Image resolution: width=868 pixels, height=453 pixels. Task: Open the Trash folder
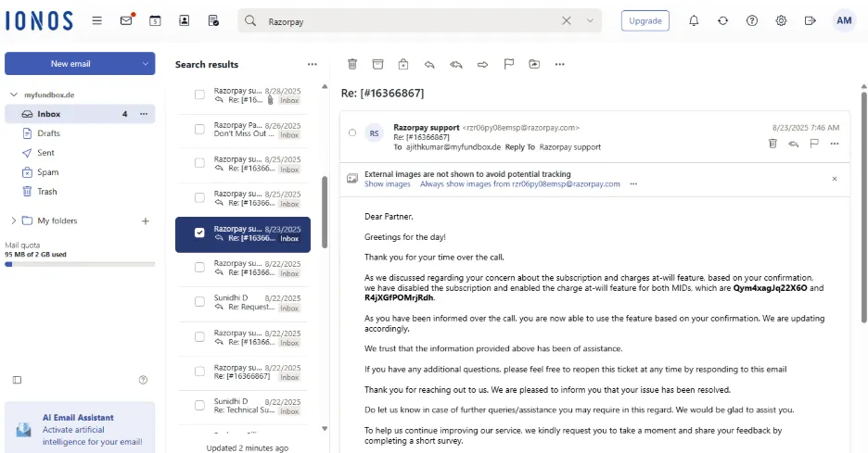point(47,192)
